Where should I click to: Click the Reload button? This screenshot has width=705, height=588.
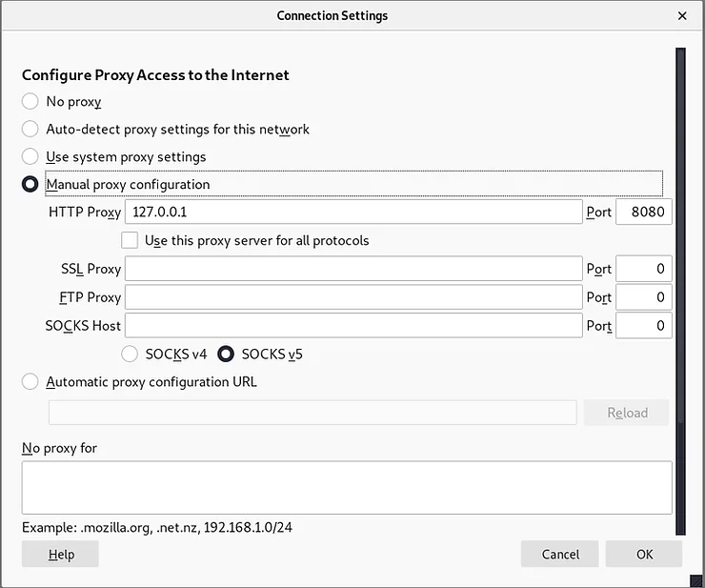coord(626,413)
